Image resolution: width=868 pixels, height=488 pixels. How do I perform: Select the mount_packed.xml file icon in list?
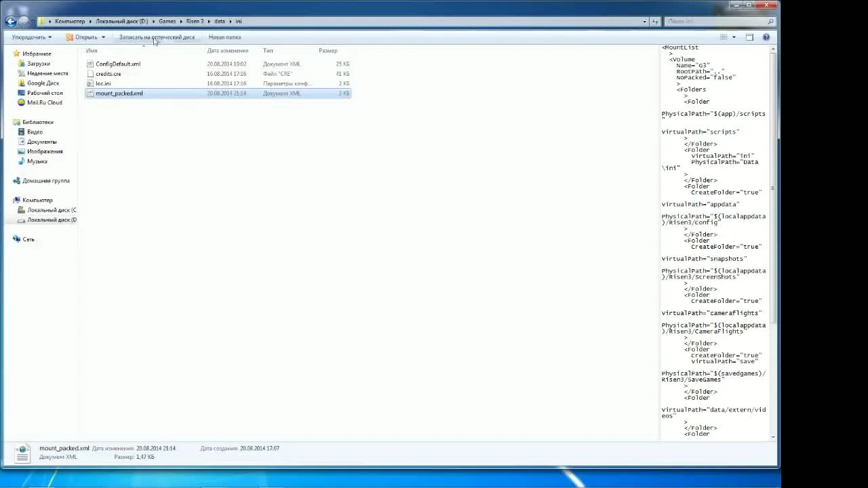click(x=90, y=94)
